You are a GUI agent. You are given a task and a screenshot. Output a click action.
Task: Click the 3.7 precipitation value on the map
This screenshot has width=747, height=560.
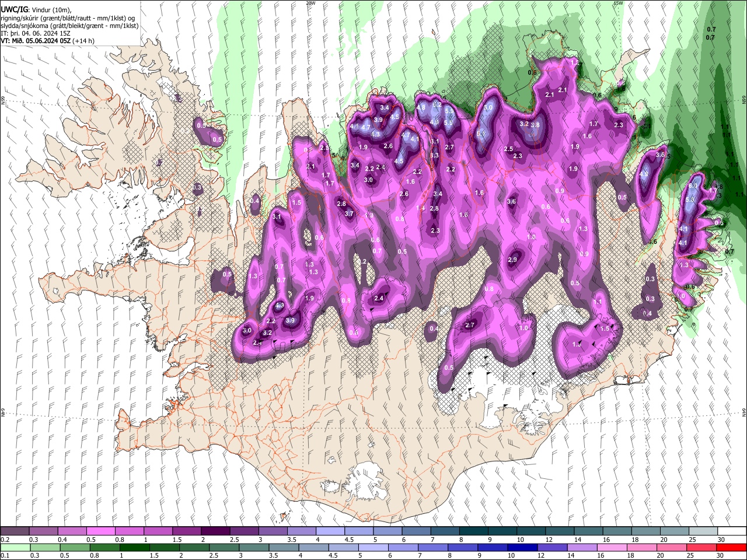click(x=349, y=213)
